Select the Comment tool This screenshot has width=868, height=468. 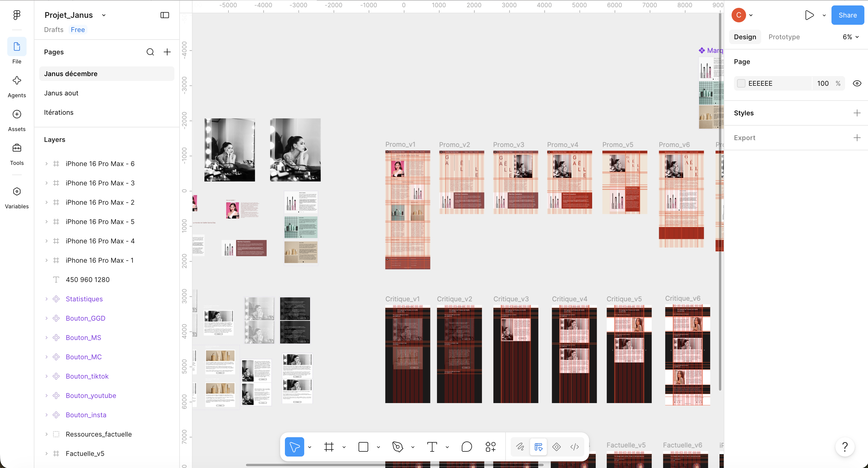(466, 447)
